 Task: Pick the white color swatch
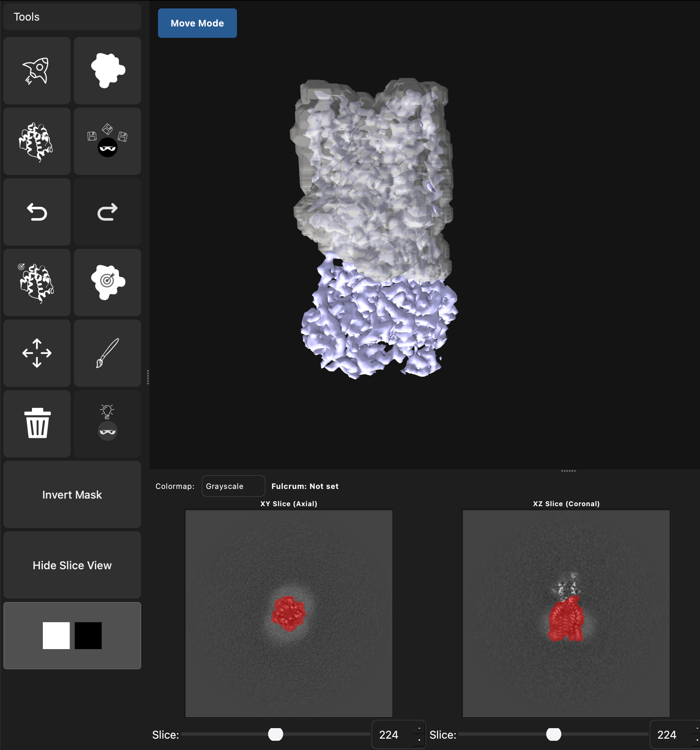tap(56, 635)
